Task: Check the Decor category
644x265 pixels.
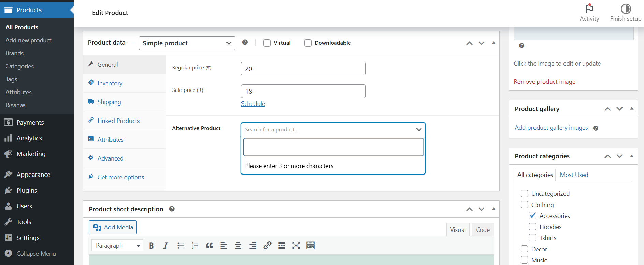Action: (524, 249)
